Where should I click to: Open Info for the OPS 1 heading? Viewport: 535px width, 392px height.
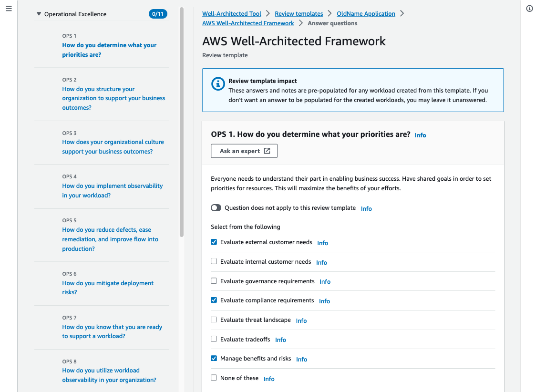420,135
